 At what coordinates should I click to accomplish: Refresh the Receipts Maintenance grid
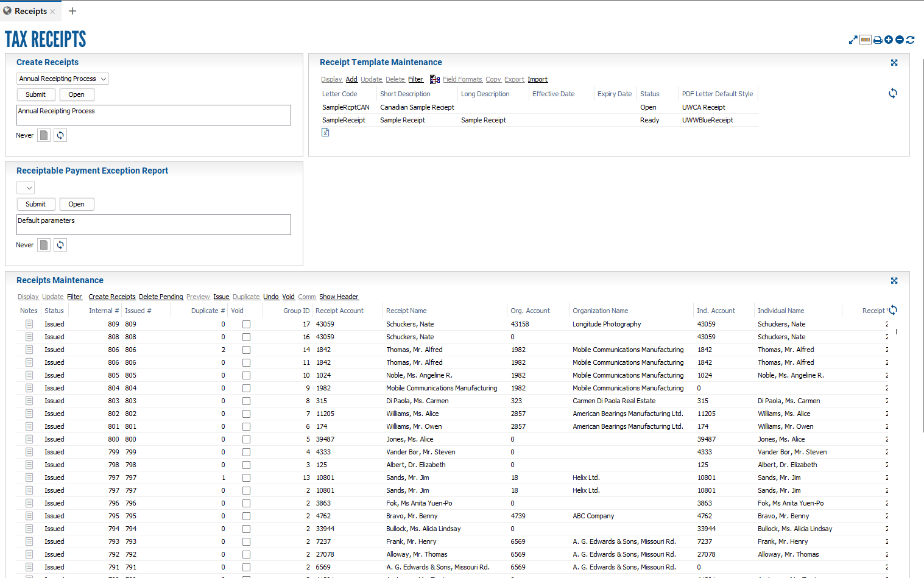pos(893,310)
